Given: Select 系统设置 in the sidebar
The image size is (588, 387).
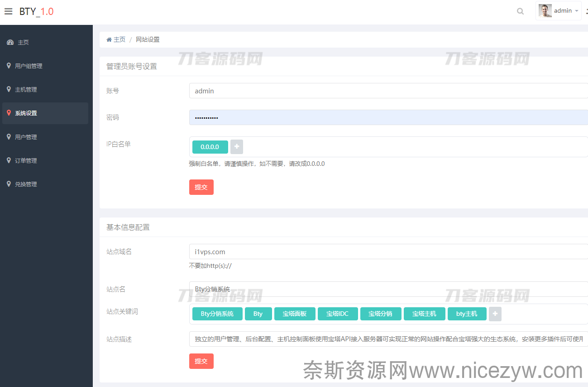Looking at the screenshot, I should [x=45, y=113].
